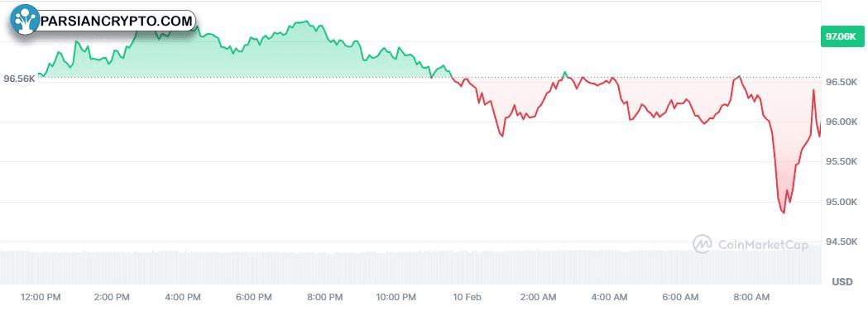Select the 2:00 AM time axis label

pos(538,298)
